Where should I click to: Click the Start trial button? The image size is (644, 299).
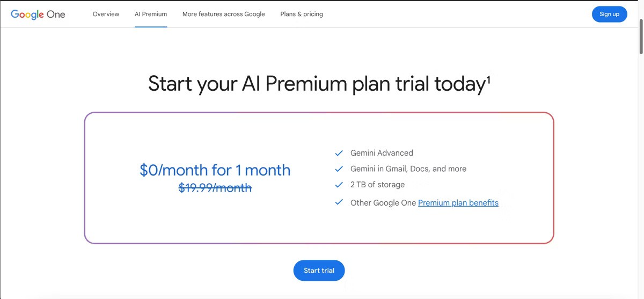(319, 271)
